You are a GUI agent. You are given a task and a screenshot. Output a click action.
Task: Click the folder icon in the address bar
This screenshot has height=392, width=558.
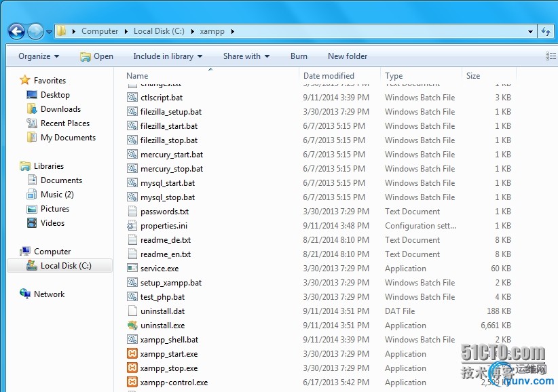tap(62, 31)
